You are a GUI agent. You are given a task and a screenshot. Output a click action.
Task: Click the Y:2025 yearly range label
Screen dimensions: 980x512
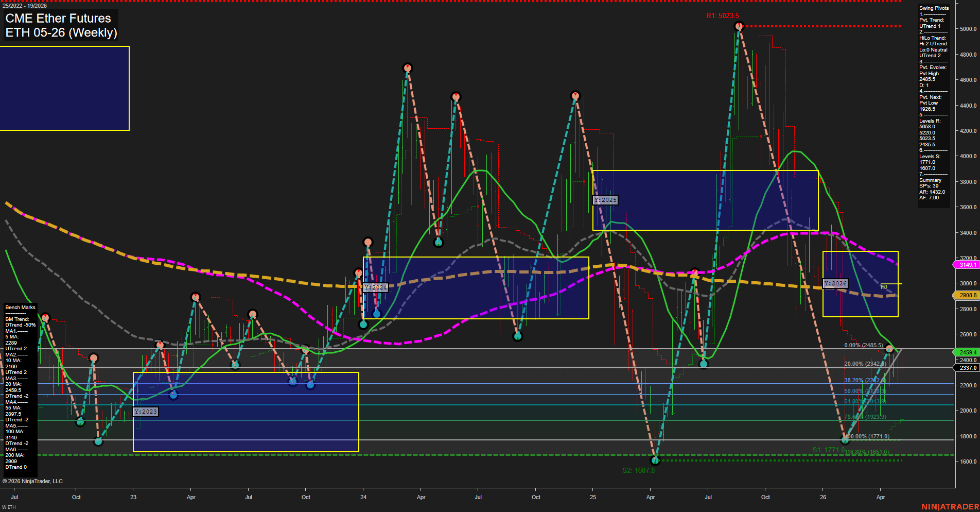click(x=605, y=200)
